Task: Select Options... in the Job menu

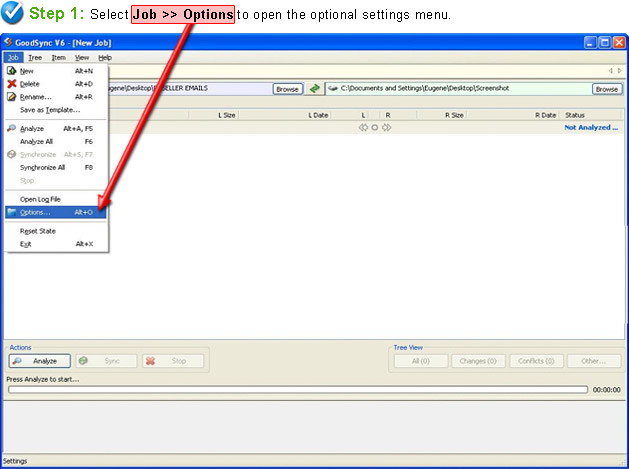Action: 56,212
